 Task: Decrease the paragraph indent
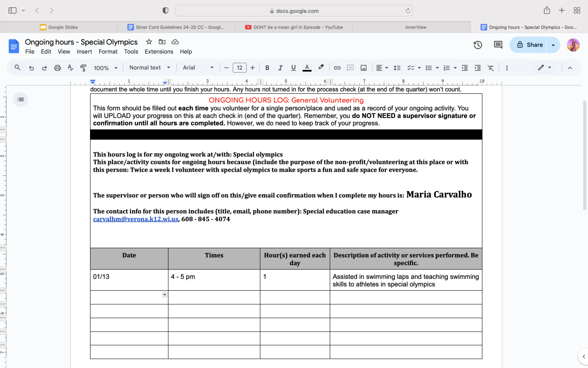point(465,68)
